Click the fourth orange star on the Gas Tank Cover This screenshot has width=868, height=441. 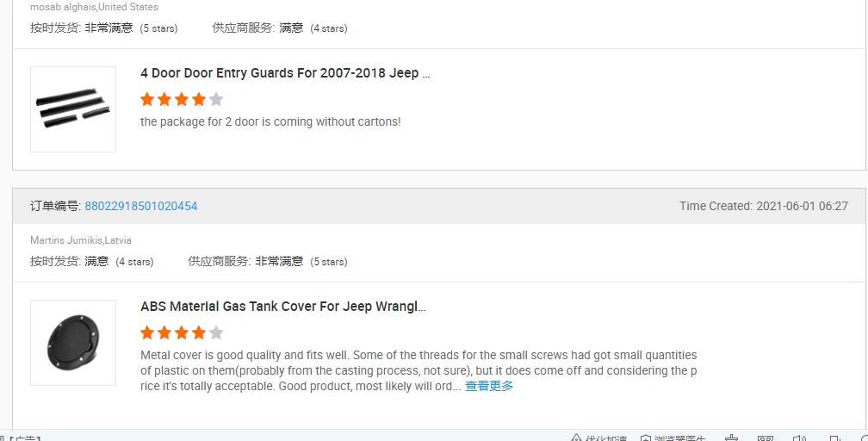point(199,333)
